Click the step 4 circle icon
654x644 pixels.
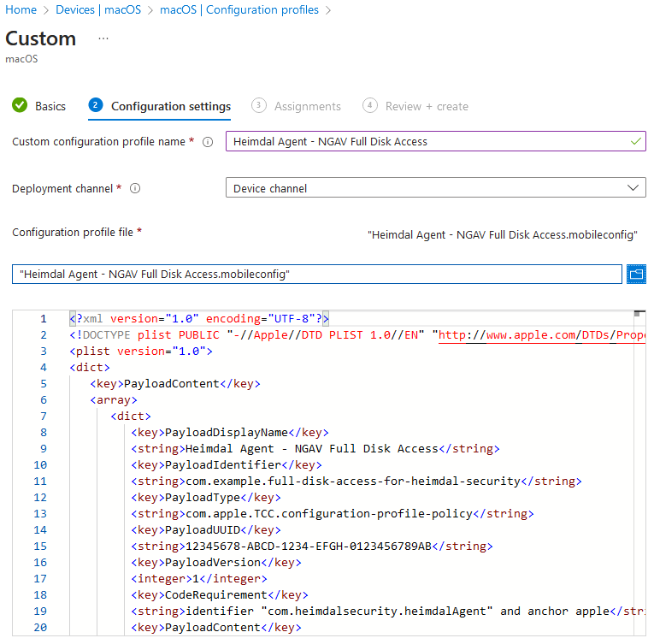pos(370,105)
